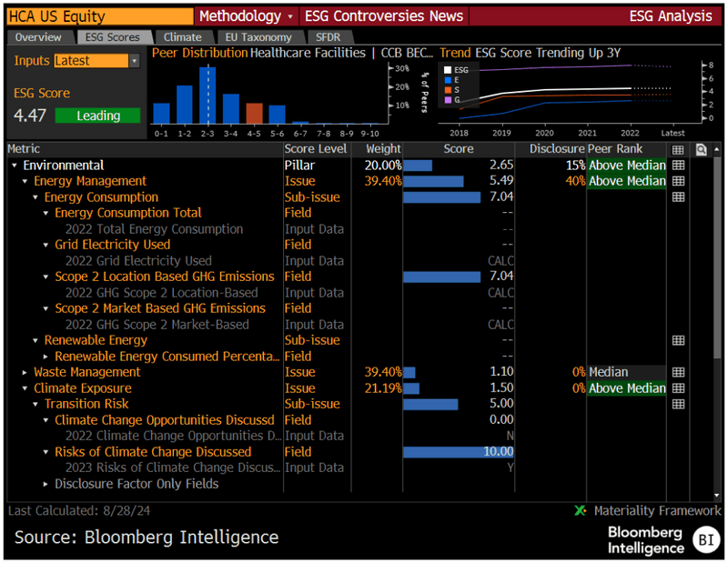Click the Score Level column header
This screenshot has width=728, height=563.
[316, 149]
